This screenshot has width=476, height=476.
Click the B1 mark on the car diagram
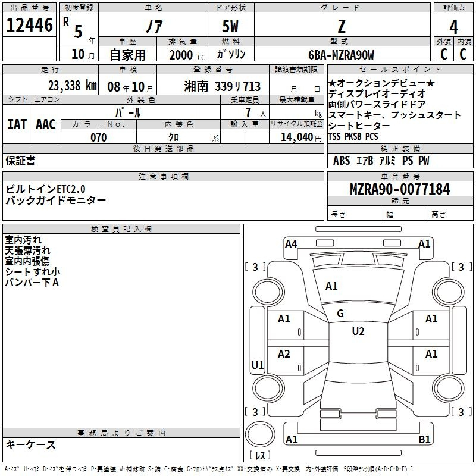[425, 440]
